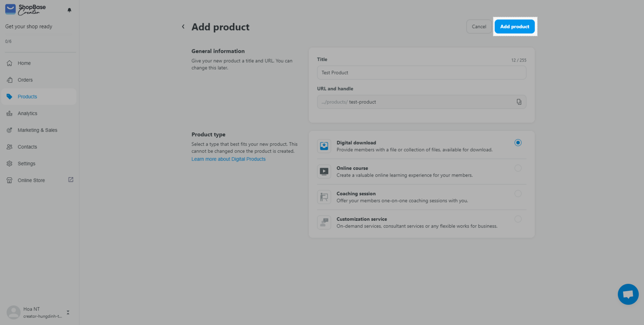Click the Online Store shop icon
The image size is (644, 325).
(x=9, y=180)
